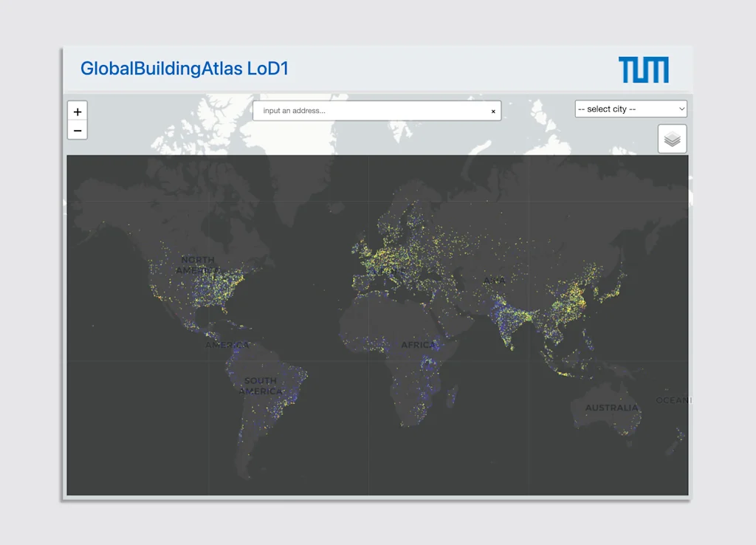Open the map layers switcher
Viewport: 756px width, 545px height.
672,139
